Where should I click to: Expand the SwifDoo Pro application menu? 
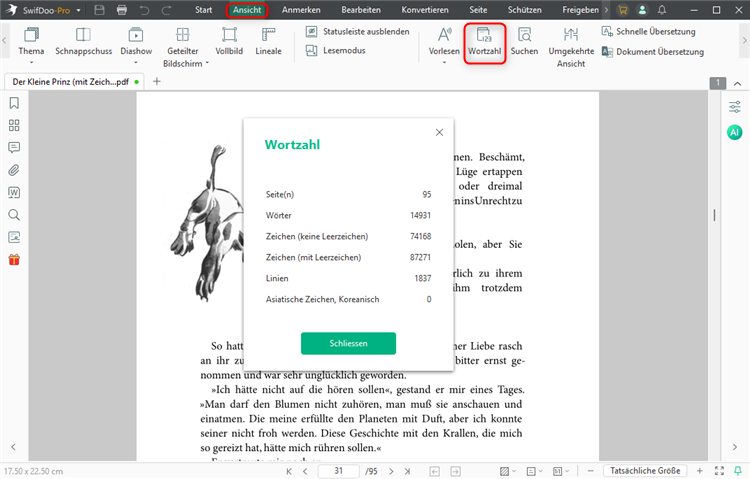click(x=78, y=10)
